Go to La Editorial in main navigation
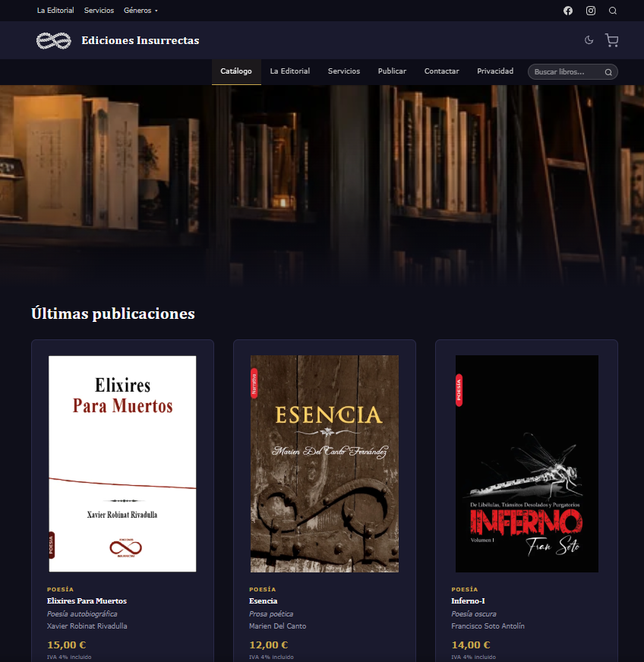This screenshot has height=662, width=644. (x=289, y=71)
